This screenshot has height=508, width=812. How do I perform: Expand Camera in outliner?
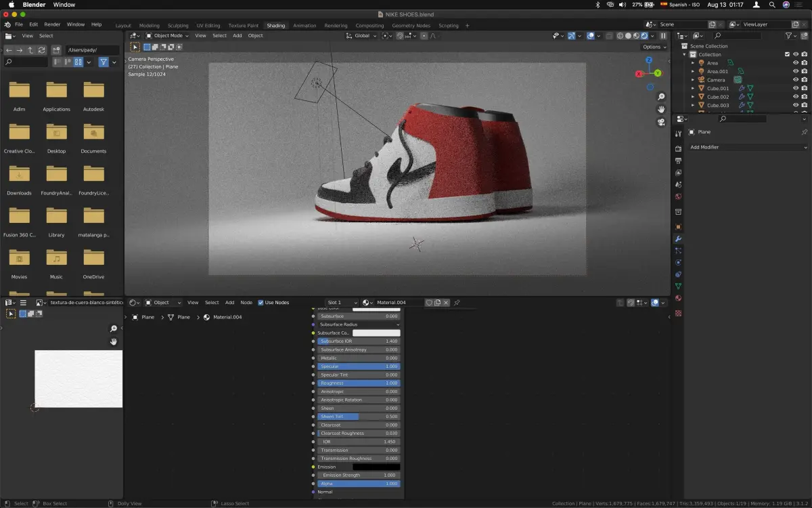[x=693, y=80]
